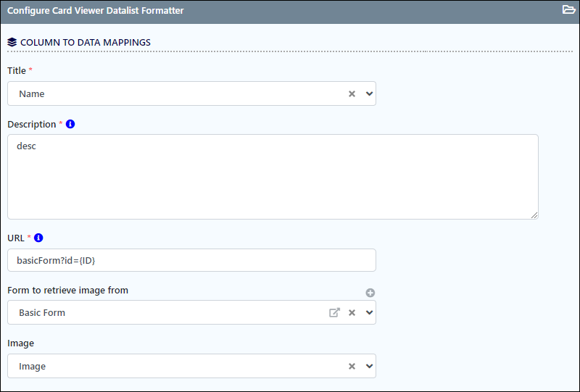Show the Description info tooltip icon
This screenshot has width=580, height=392.
pyautogui.click(x=70, y=124)
